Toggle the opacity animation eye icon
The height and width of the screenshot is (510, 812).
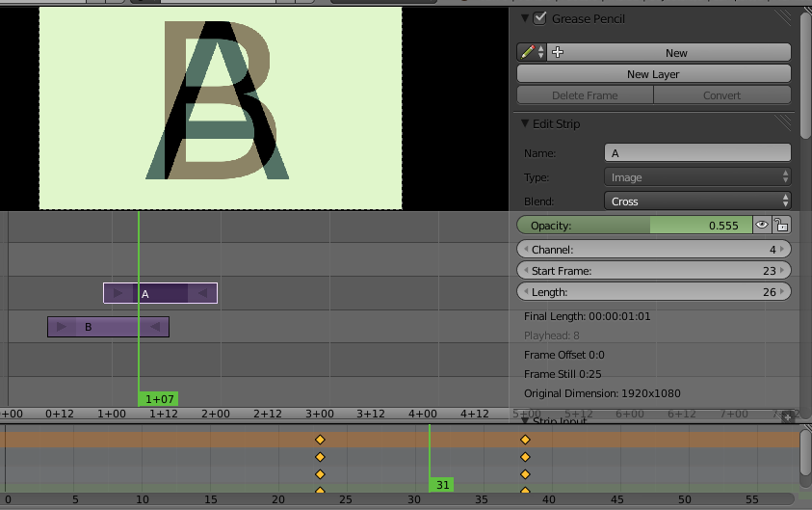[x=762, y=225]
